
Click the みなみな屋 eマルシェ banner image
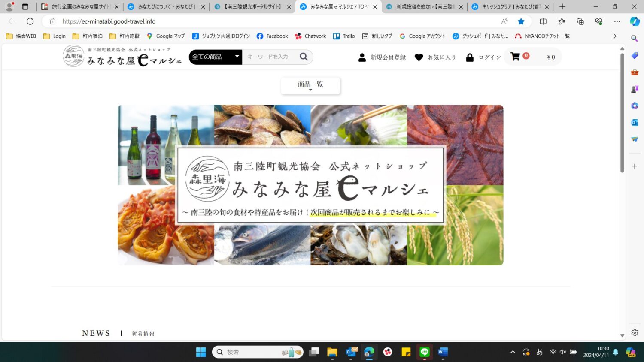tap(310, 185)
